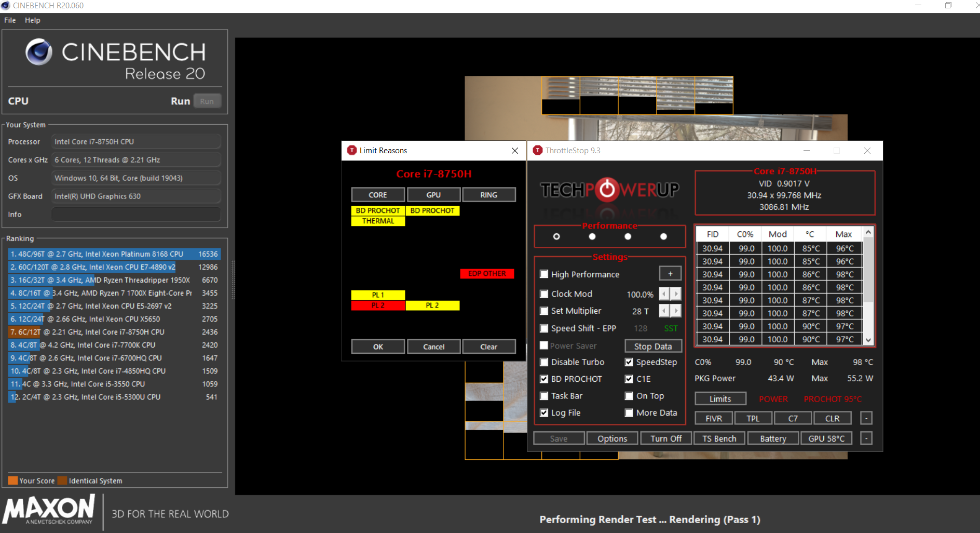Select the fourth Performance profile radio button
This screenshot has height=533, width=980.
point(663,236)
